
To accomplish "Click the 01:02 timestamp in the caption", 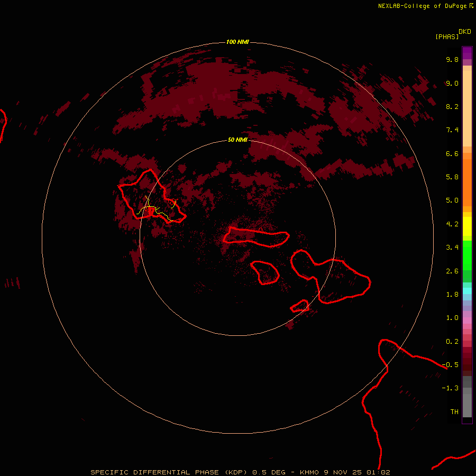I will click(378, 472).
